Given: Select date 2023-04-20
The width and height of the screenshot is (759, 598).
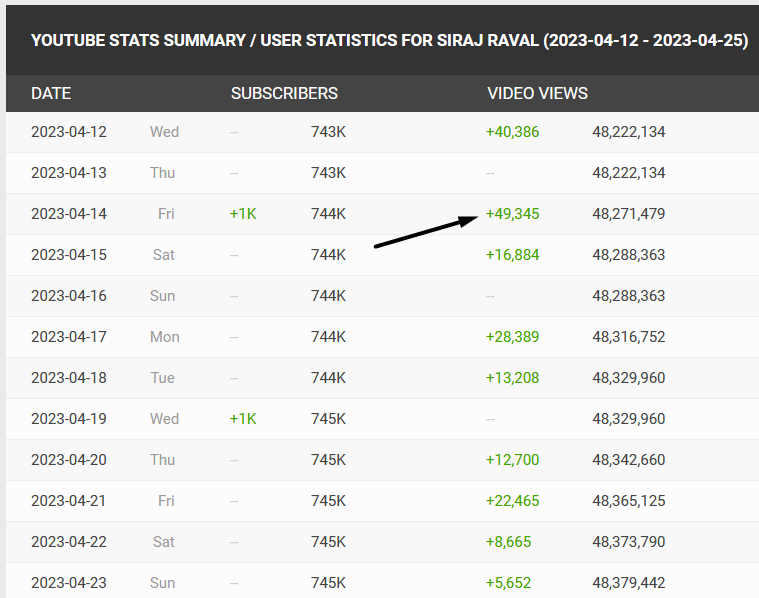Looking at the screenshot, I should coord(69,460).
